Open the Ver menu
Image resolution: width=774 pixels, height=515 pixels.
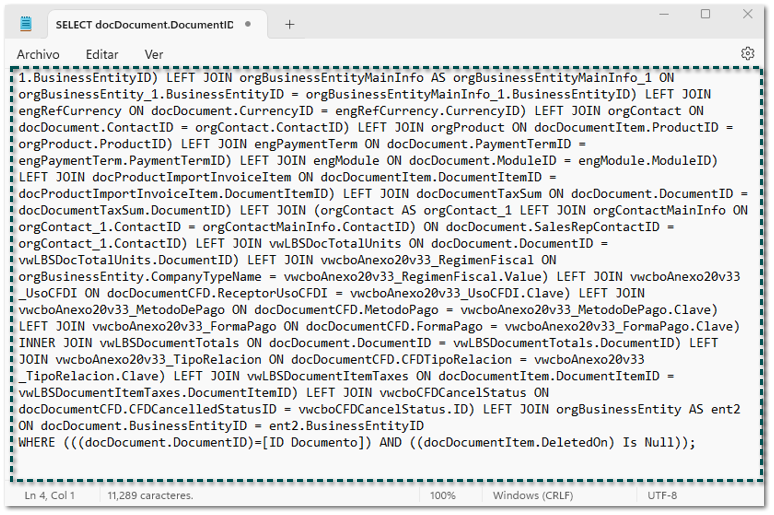click(154, 54)
